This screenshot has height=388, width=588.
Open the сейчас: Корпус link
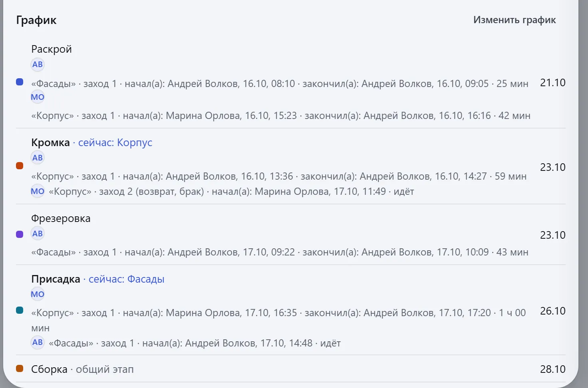[115, 143]
